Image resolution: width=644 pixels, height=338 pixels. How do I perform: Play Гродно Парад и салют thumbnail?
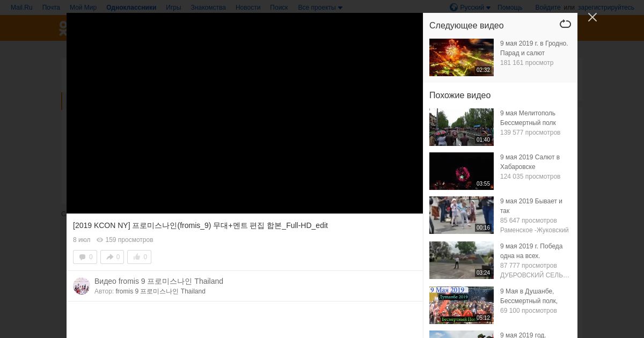462,57
